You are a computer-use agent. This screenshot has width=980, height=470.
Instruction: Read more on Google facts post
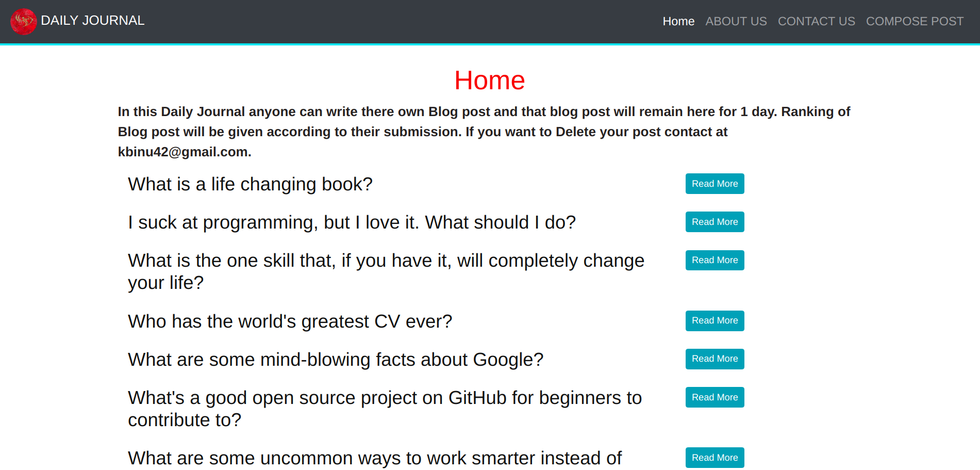(x=715, y=359)
